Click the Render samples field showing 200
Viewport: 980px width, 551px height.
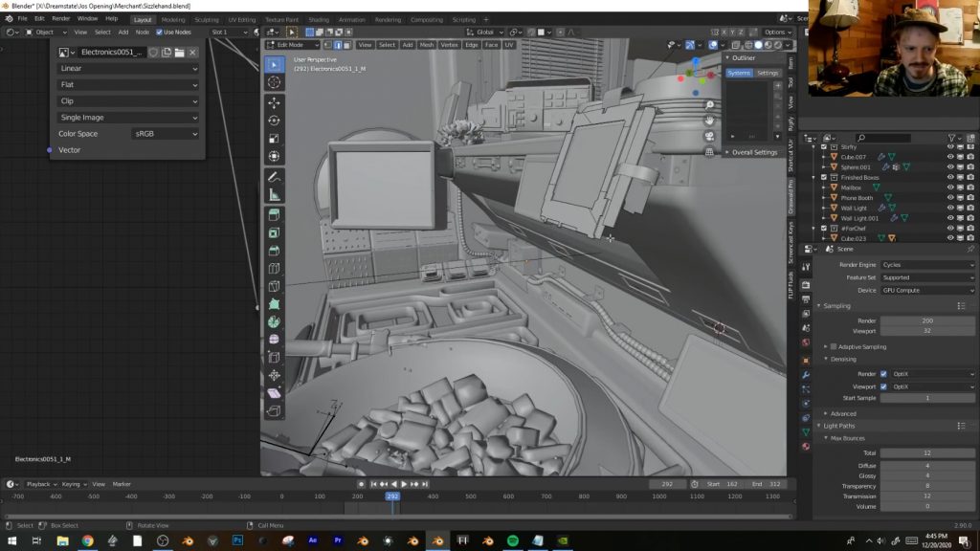click(x=927, y=320)
